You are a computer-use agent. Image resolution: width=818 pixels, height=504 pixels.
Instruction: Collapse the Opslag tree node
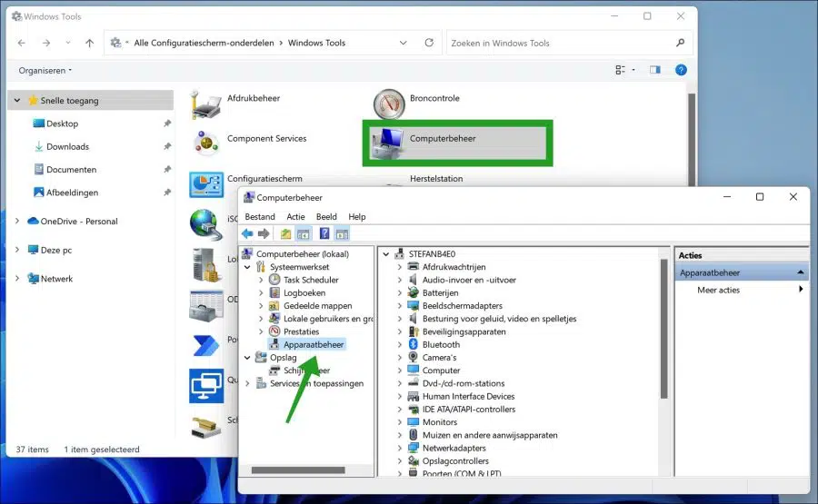(247, 358)
